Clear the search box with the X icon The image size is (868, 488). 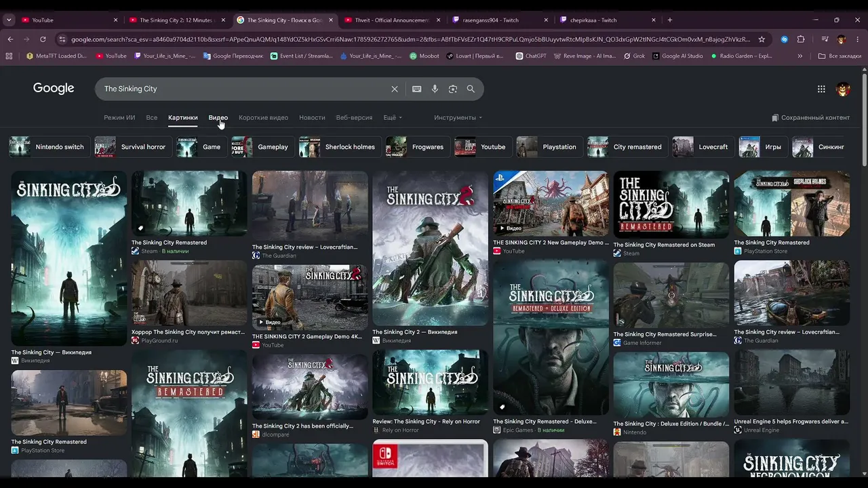coord(395,89)
